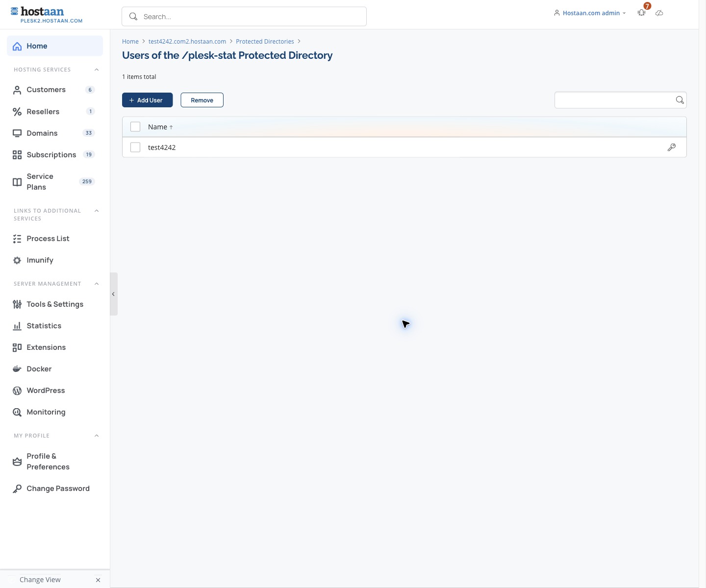Toggle the select-all checkbox in Name header
The width and height of the screenshot is (706, 588).
[x=135, y=127]
